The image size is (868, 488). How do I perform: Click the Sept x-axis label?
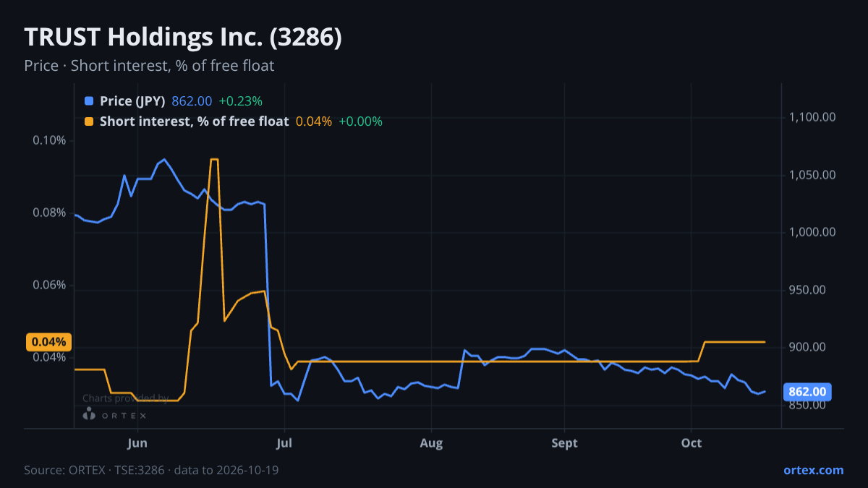[564, 443]
